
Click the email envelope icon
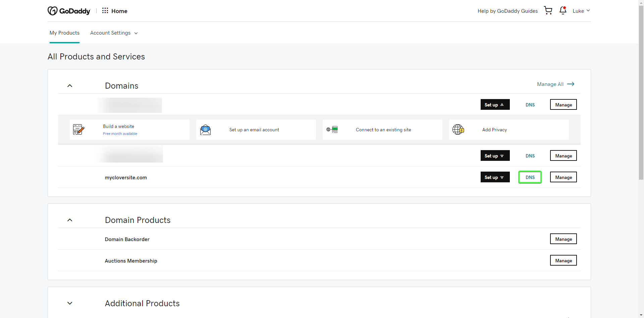pos(205,130)
